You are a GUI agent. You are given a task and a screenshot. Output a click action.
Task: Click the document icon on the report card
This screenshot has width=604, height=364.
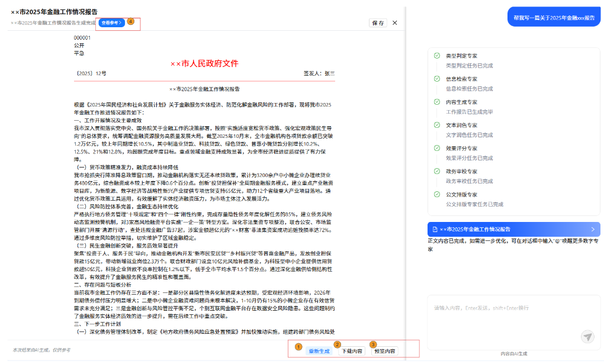point(434,229)
